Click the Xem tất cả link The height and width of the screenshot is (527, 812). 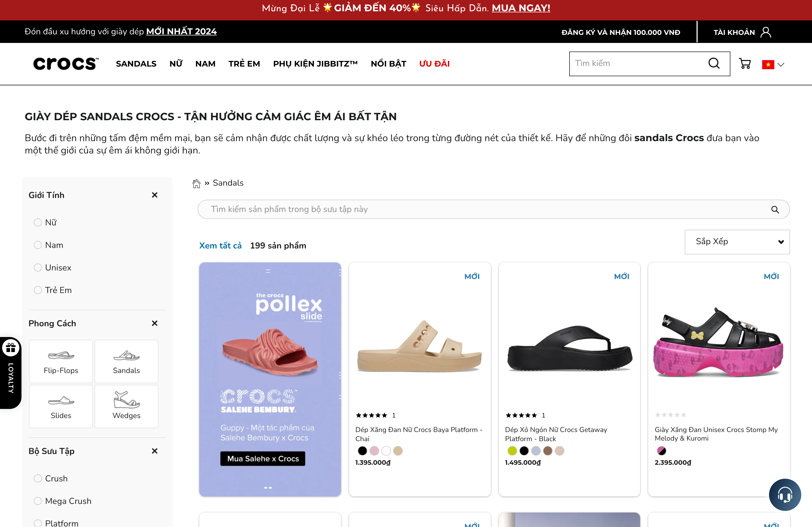(x=220, y=246)
